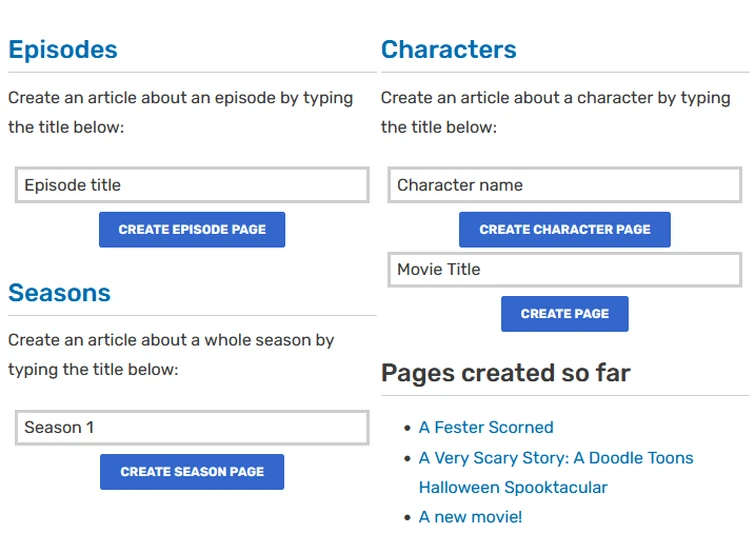This screenshot has height=533, width=755.
Task: Click the bullet beside A Fester Scorned
Action: 407,428
